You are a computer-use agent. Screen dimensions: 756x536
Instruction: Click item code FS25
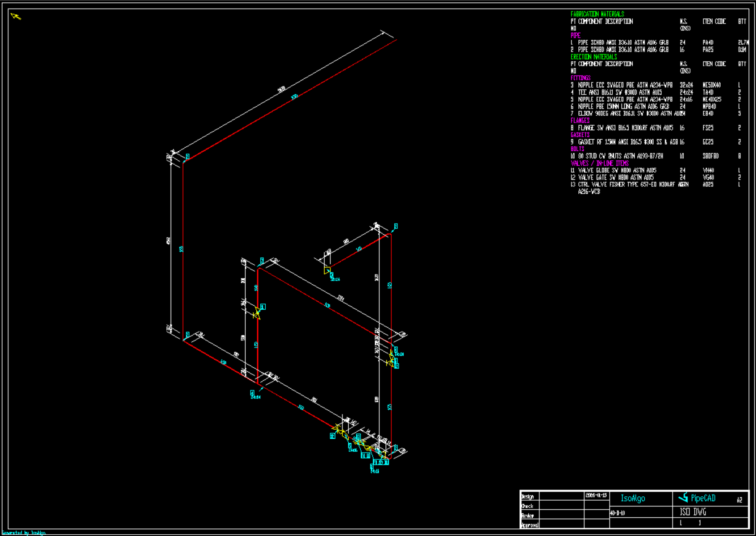click(708, 128)
